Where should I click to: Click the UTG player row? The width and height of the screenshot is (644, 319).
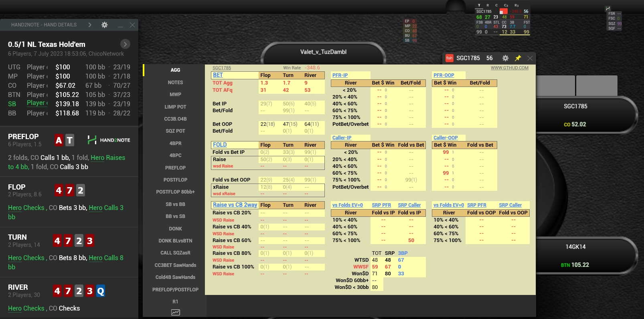(69, 67)
